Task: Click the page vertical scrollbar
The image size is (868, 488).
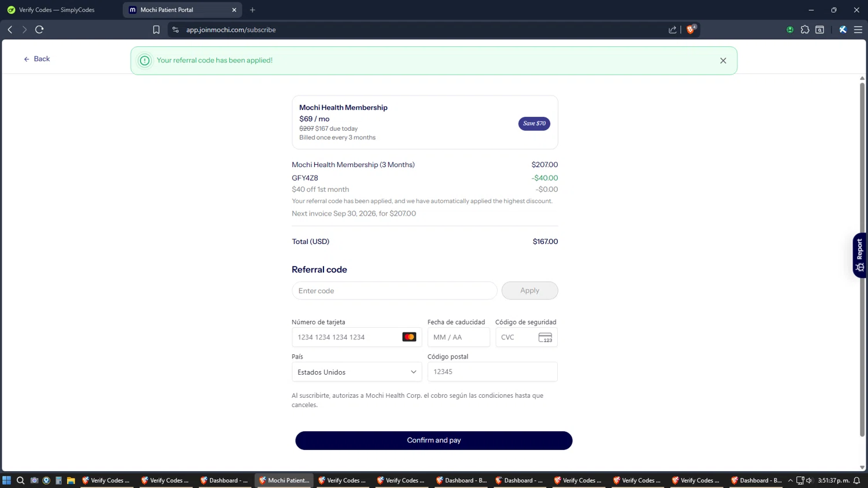Action: pos(862,259)
